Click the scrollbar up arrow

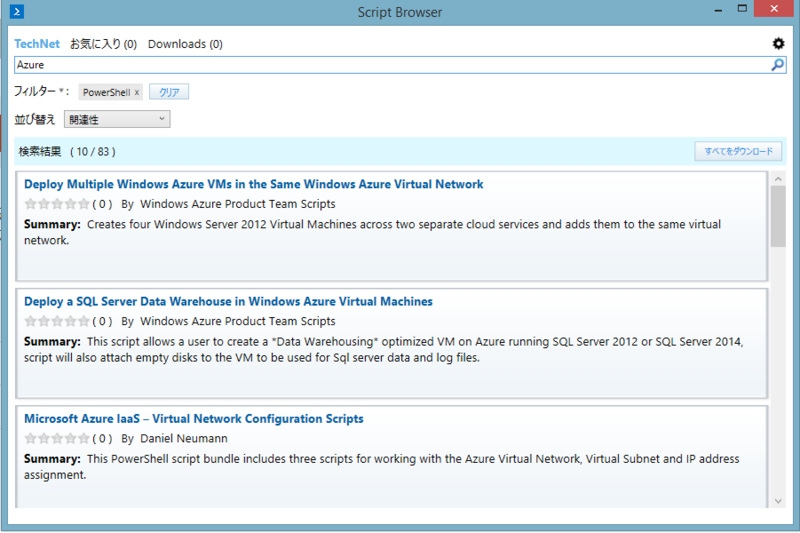[778, 179]
